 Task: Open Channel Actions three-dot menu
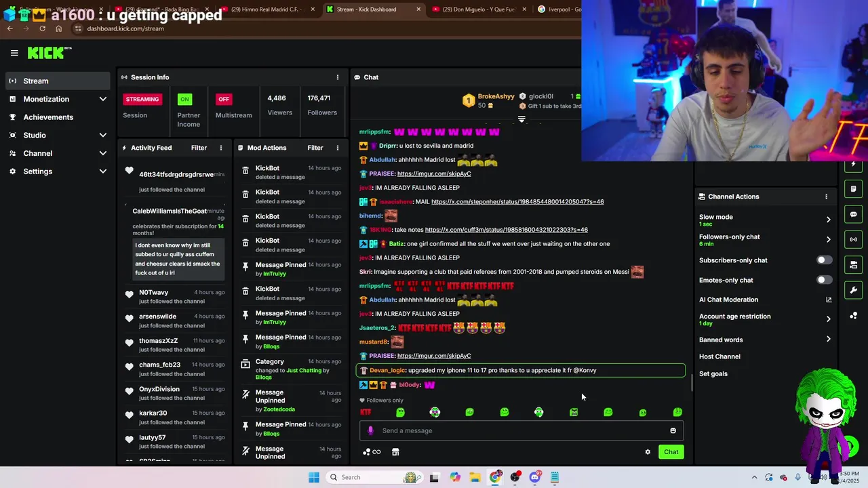coord(826,197)
